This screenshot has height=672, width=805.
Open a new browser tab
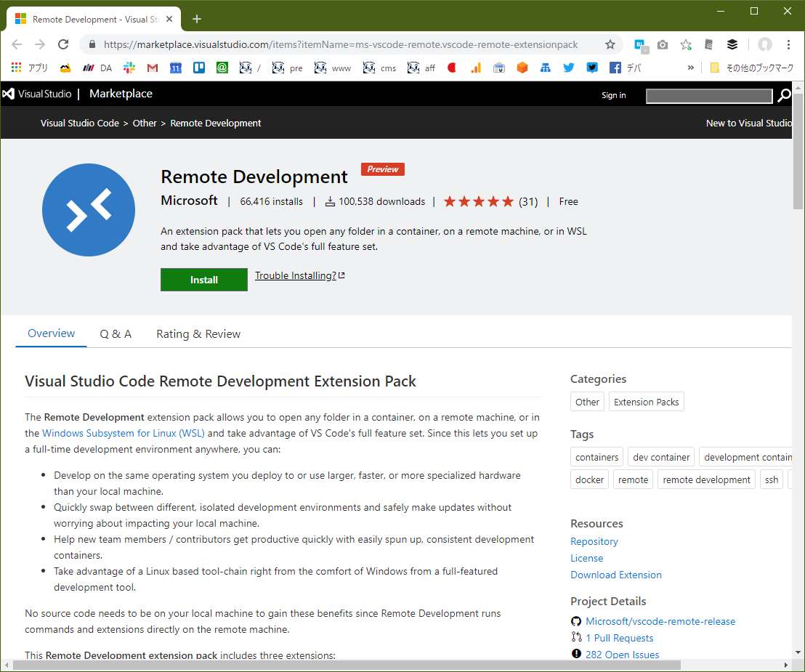[197, 20]
